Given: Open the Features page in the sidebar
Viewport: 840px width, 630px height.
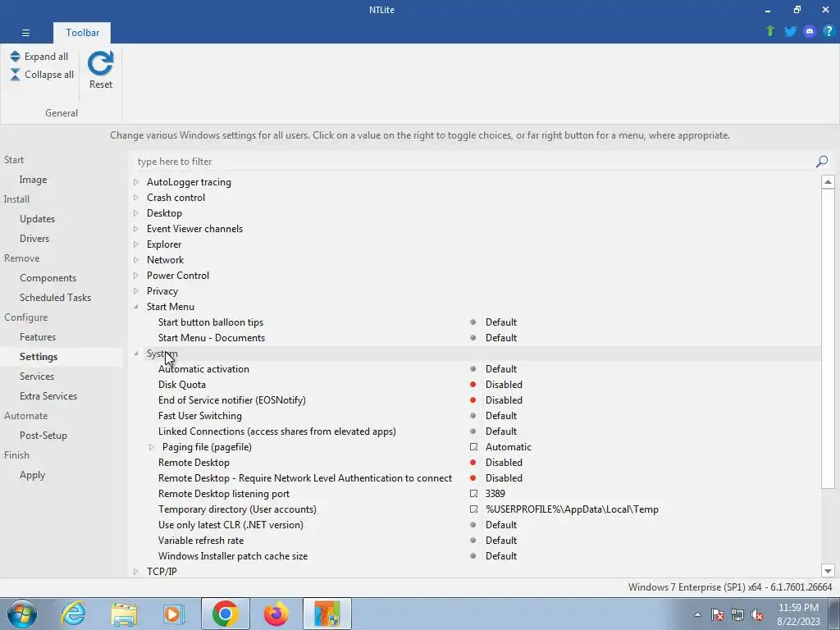Looking at the screenshot, I should point(38,337).
